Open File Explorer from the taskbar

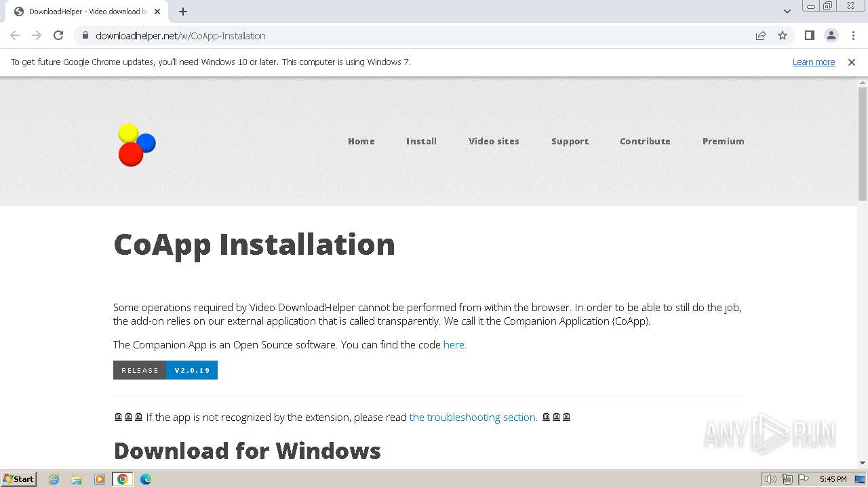pos(77,479)
